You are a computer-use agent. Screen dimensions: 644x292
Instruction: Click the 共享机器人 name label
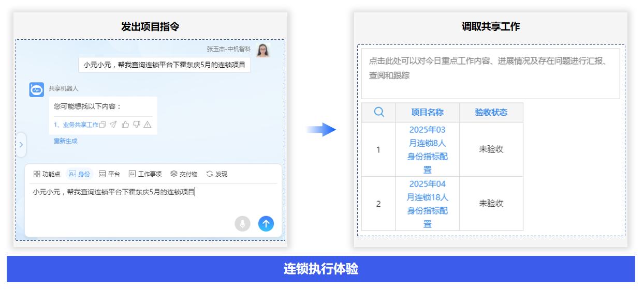point(64,88)
